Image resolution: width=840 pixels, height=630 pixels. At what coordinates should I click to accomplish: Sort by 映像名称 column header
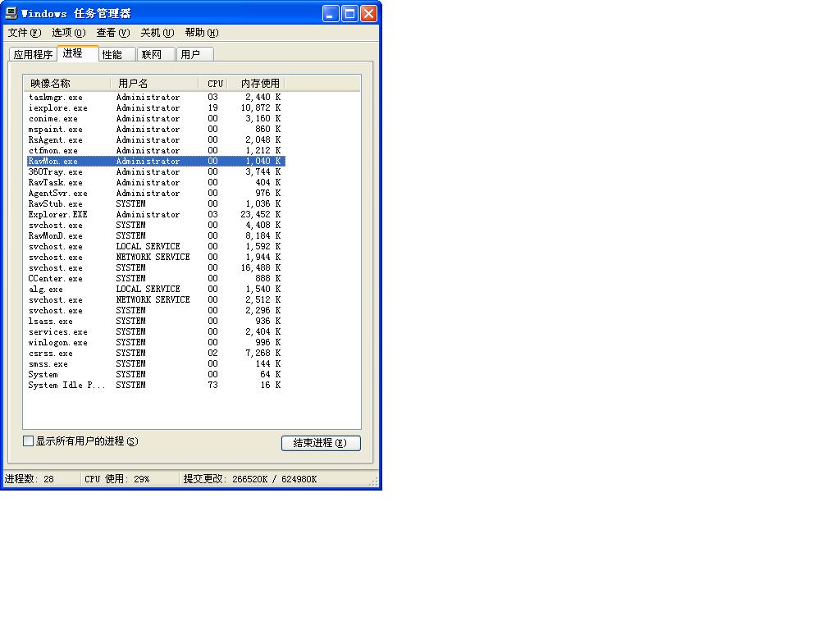67,84
